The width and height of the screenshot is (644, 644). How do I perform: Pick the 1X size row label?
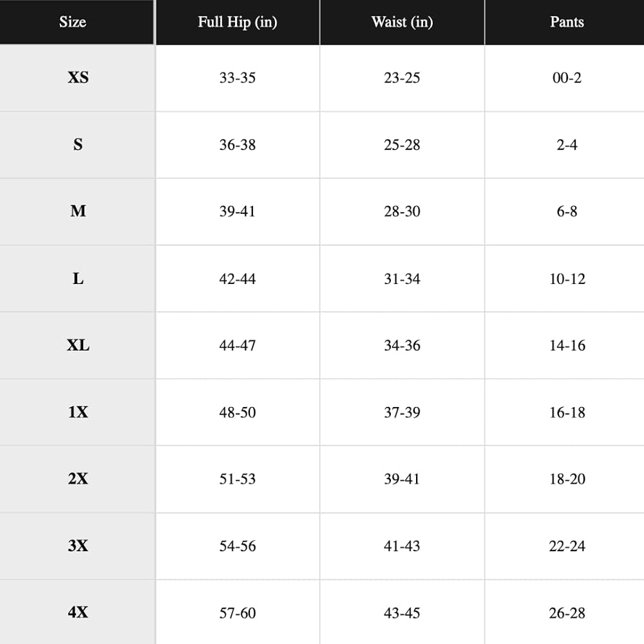click(x=78, y=412)
